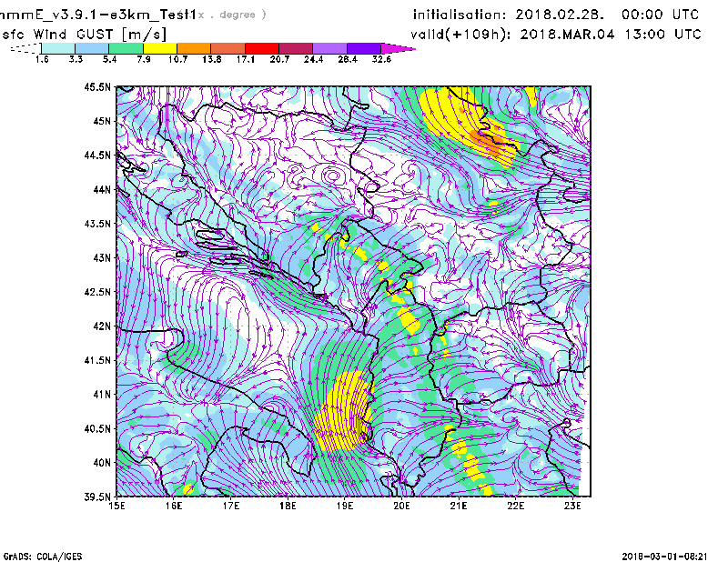Click the "valid(+109h):" label

point(460,35)
